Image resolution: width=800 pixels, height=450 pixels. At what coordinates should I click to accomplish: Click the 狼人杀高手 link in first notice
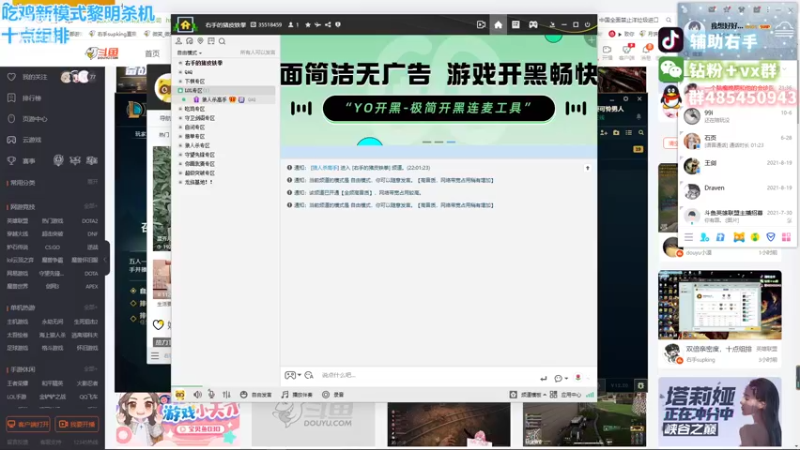pos(324,167)
